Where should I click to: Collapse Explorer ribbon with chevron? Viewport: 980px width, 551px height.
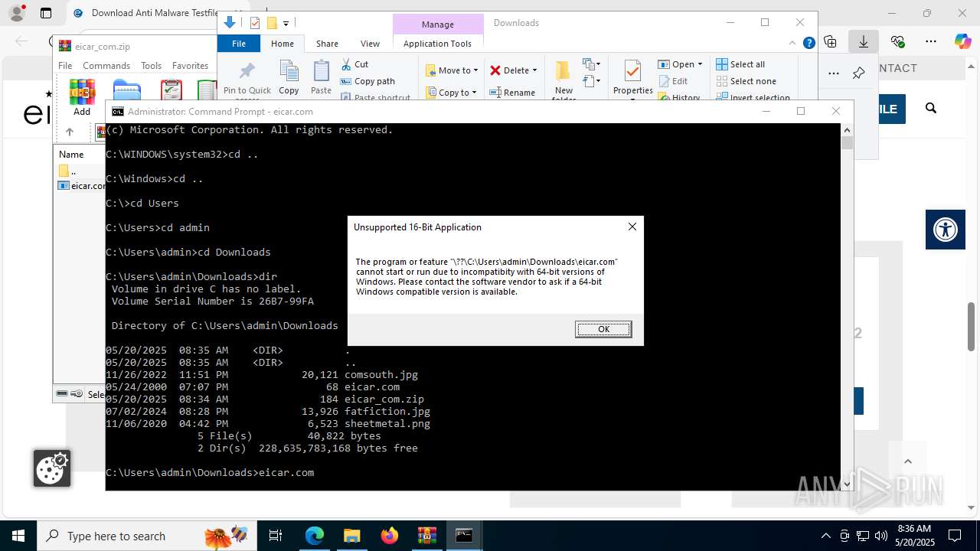792,44
